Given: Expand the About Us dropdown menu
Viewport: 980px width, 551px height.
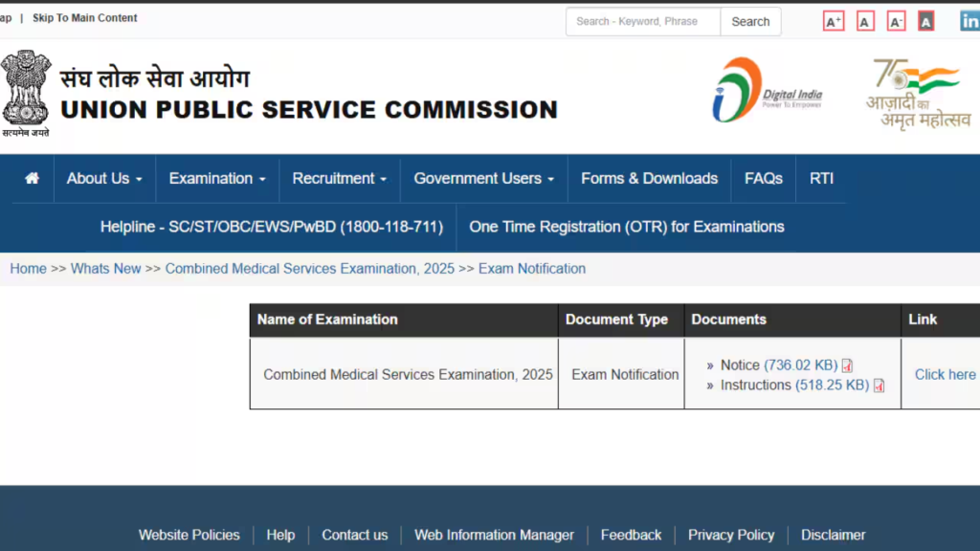Looking at the screenshot, I should click(103, 179).
